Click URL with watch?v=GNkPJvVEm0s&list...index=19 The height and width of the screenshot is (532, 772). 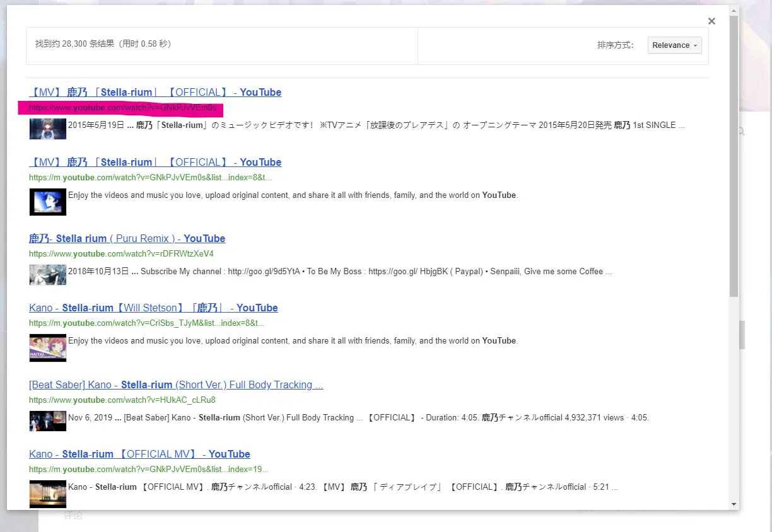click(149, 470)
